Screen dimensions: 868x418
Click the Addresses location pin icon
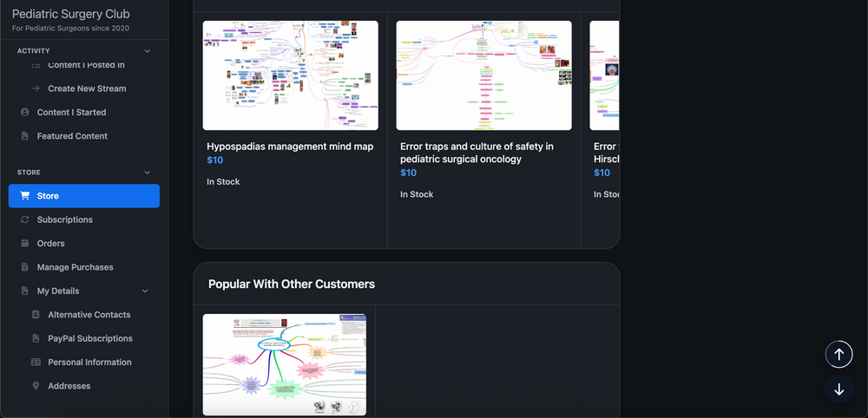(36, 386)
